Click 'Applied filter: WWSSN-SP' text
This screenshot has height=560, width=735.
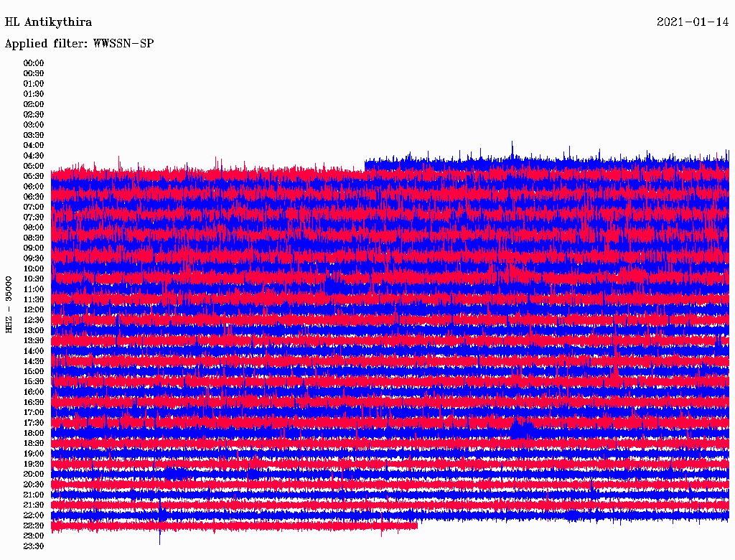pyautogui.click(x=79, y=44)
